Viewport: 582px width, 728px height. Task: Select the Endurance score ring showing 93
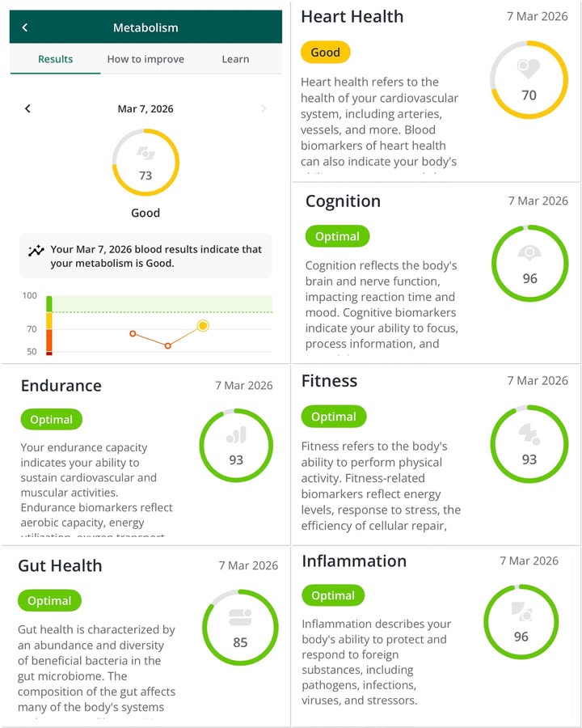(x=236, y=445)
